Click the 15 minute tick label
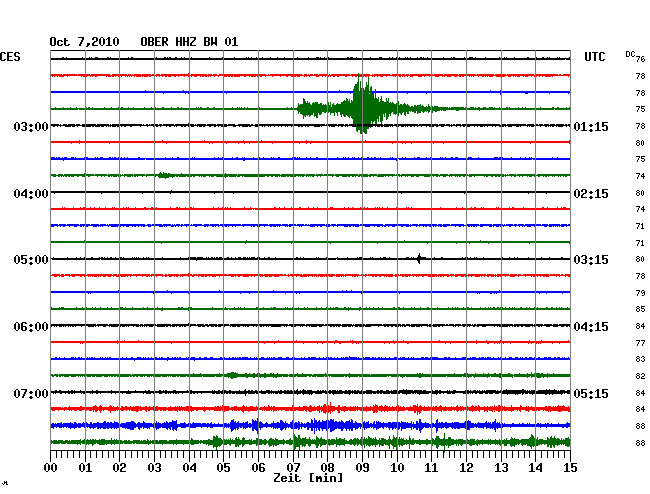This screenshot has height=494, width=650. 570,467
